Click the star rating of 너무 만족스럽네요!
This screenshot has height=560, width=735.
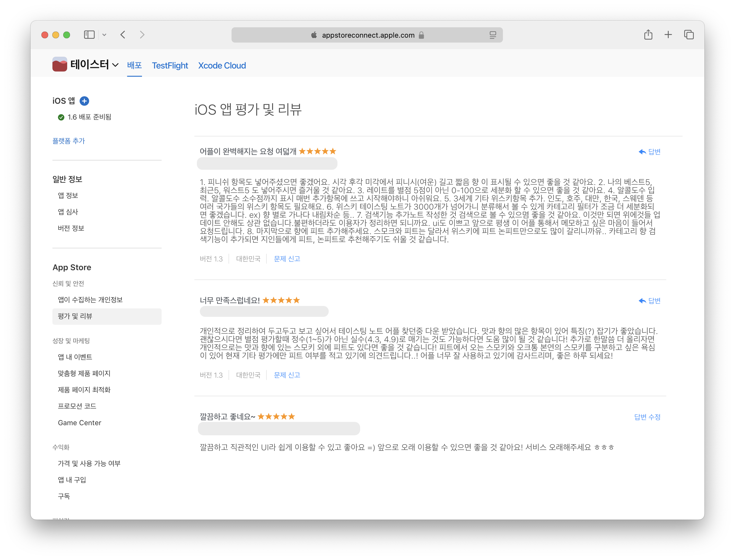tap(281, 300)
